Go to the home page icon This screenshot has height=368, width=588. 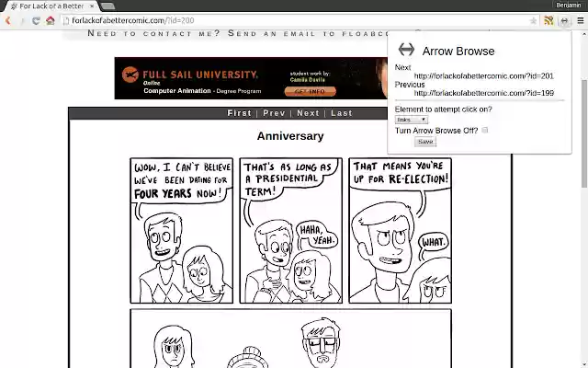point(51,20)
